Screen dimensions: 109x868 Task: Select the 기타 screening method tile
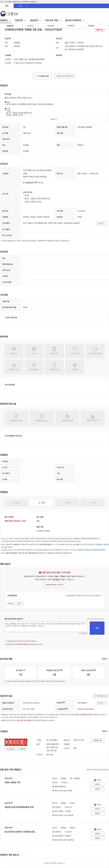coord(92,503)
